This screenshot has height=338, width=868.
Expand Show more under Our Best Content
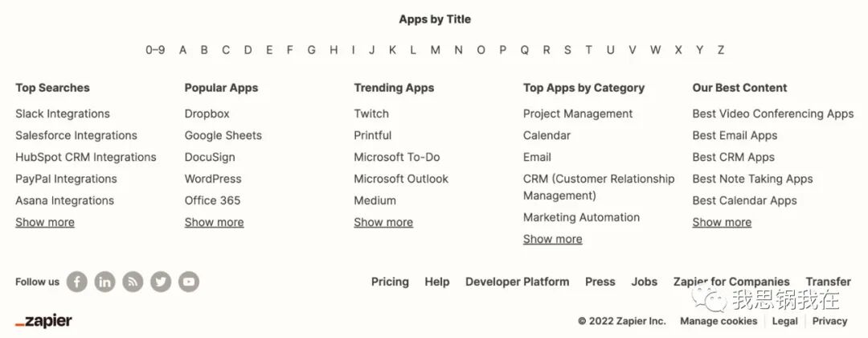coord(722,222)
